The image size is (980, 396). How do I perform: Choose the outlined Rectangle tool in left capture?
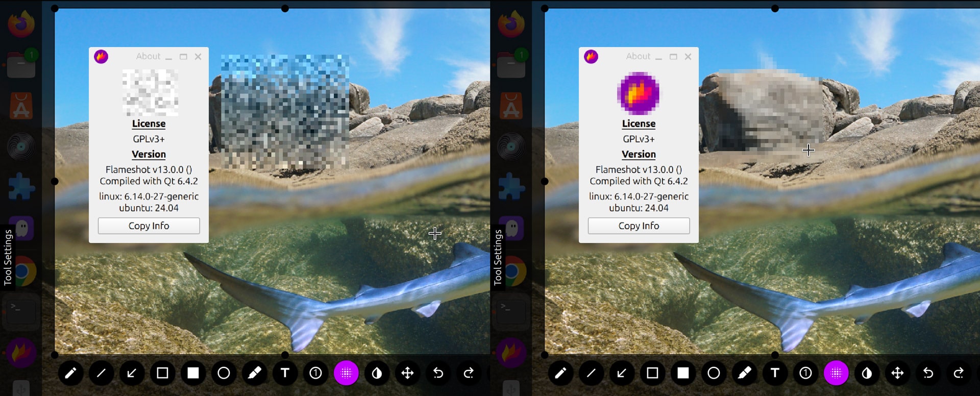(x=162, y=373)
